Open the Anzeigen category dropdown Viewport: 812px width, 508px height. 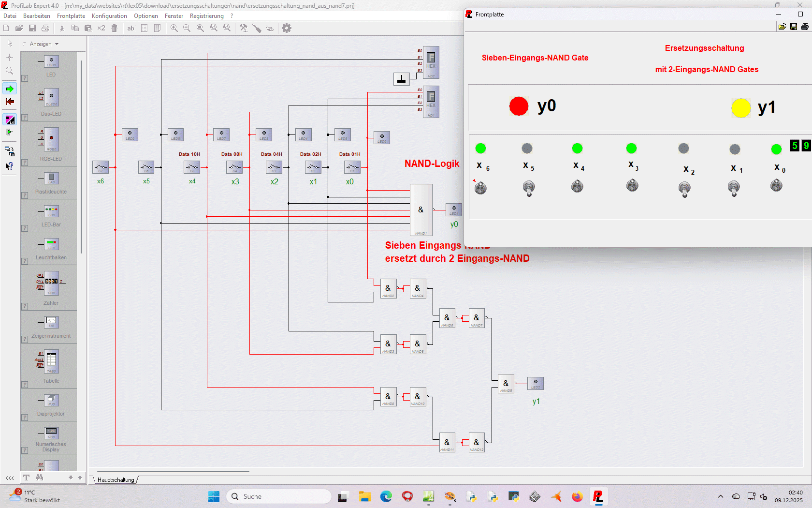point(43,44)
